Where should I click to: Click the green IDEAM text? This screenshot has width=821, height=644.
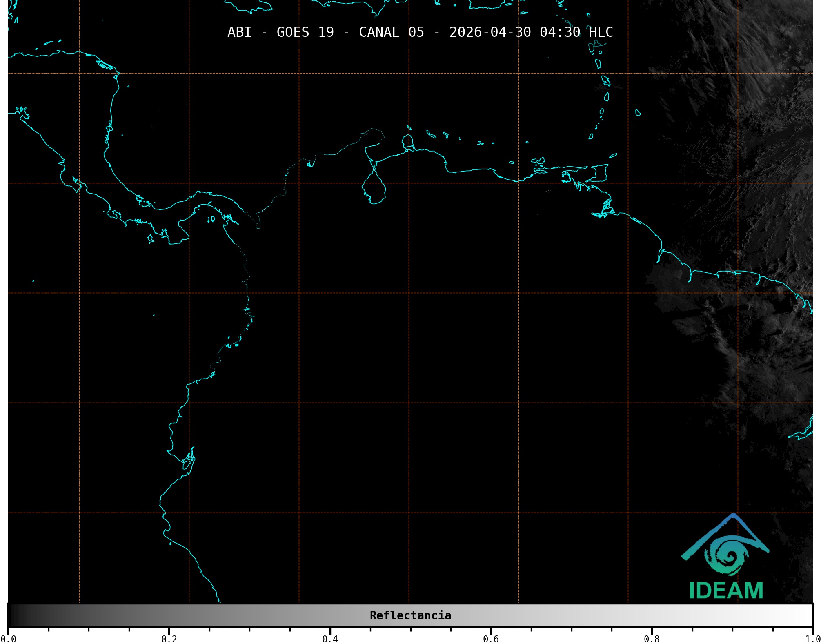tap(726, 591)
